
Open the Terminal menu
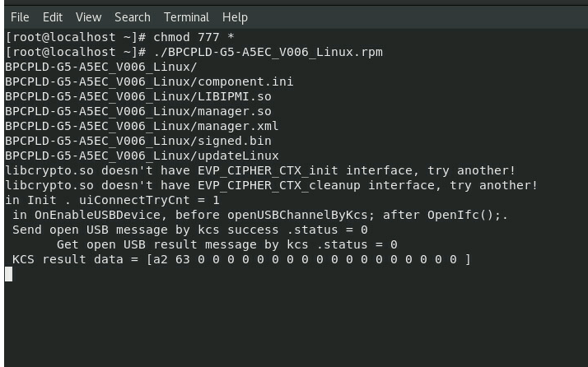(186, 17)
